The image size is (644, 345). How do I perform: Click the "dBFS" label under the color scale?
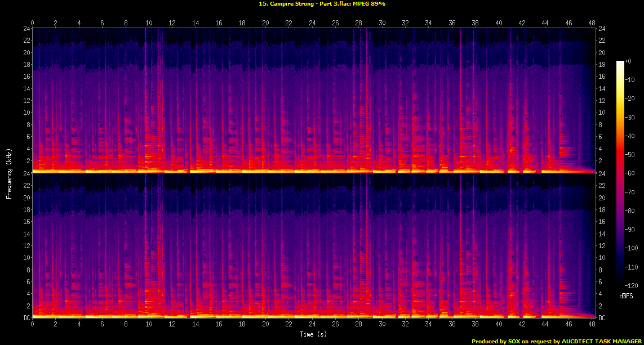625,295
